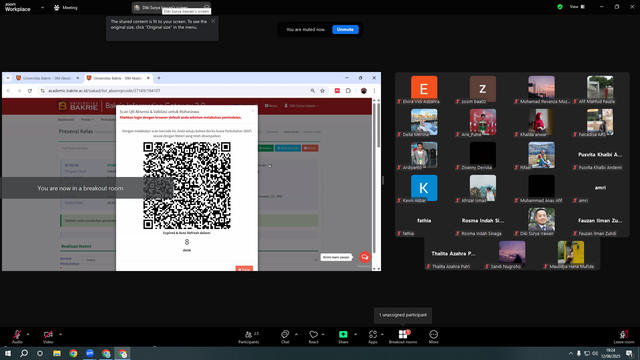
Task: Show hidden system tray icons
Action: (571, 353)
